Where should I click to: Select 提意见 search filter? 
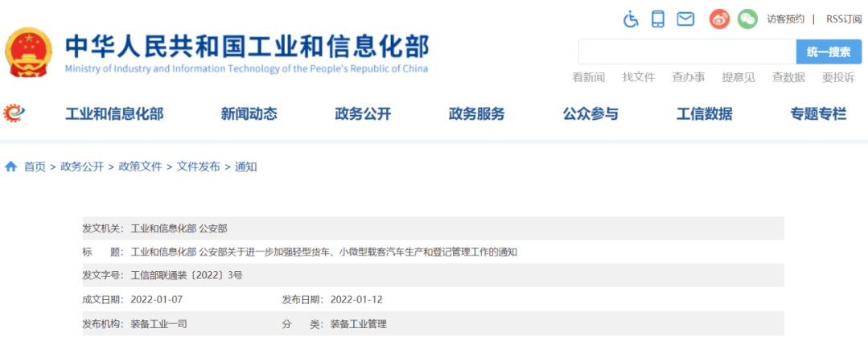pos(738,77)
